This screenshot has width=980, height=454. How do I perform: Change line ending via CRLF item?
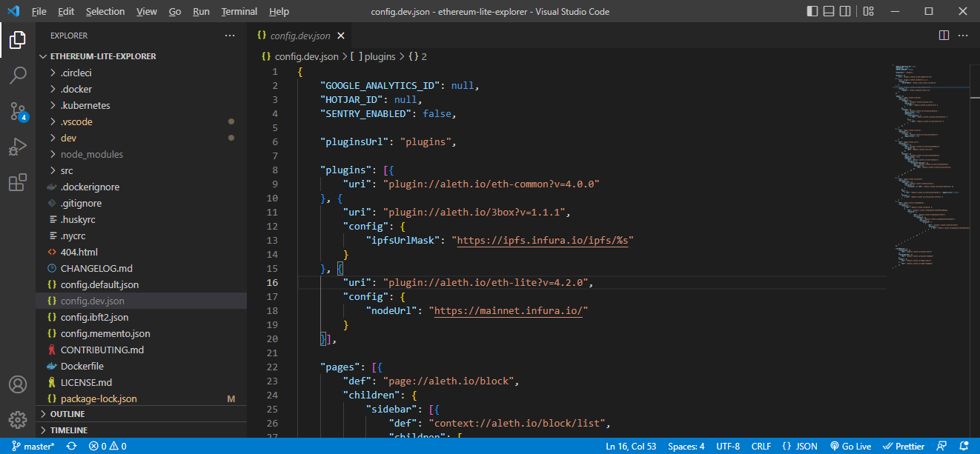click(761, 447)
